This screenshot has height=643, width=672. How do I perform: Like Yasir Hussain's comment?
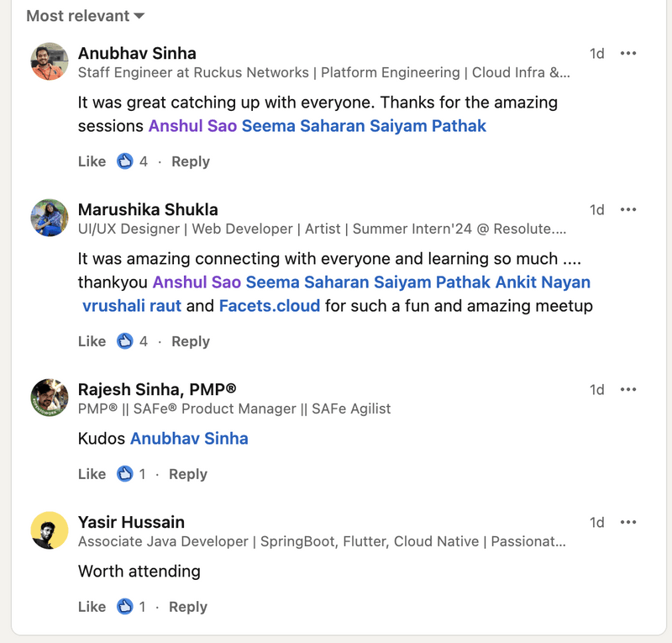coord(89,606)
